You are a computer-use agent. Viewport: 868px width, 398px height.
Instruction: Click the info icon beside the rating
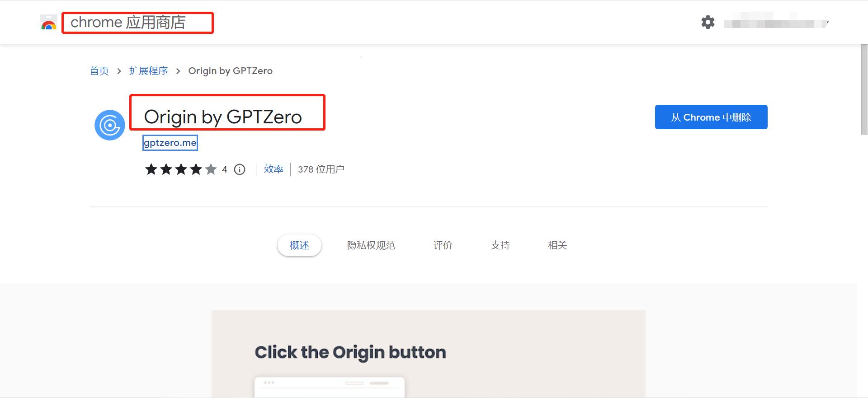pos(239,169)
